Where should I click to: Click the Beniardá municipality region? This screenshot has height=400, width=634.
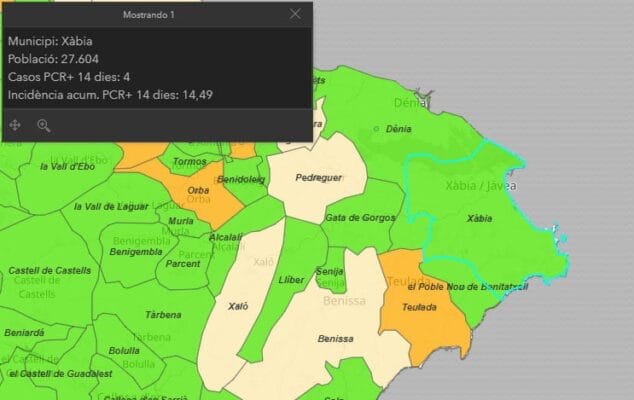tap(24, 333)
